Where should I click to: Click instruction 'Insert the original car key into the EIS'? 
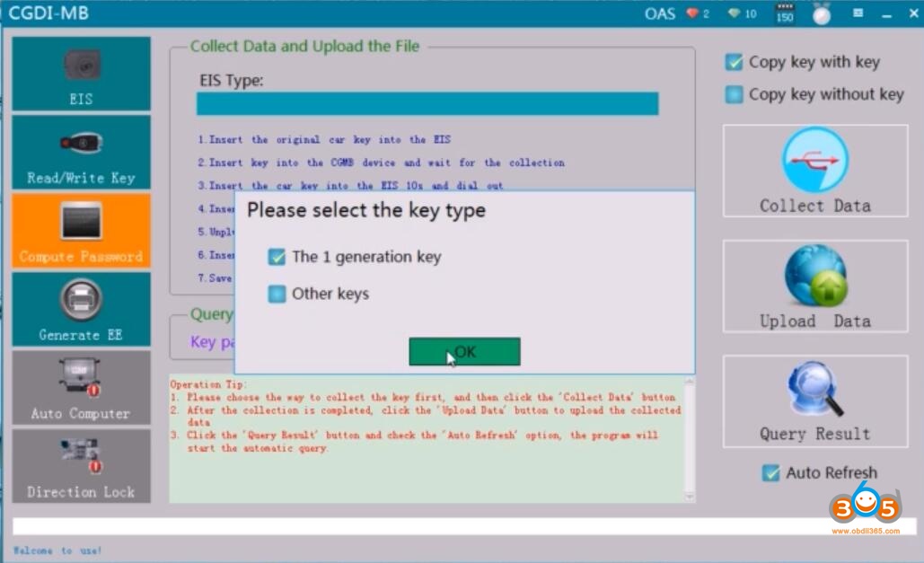pos(324,140)
